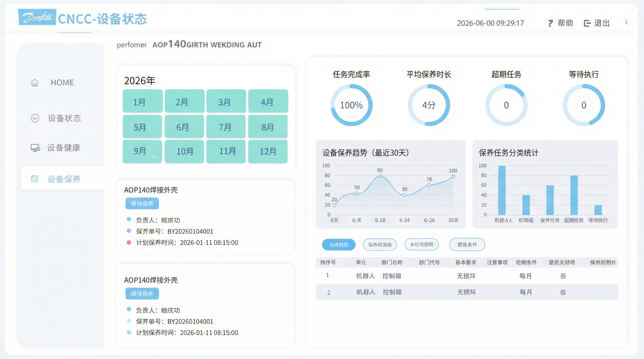
Task: Click 基本要求 column header
Action: (465, 262)
